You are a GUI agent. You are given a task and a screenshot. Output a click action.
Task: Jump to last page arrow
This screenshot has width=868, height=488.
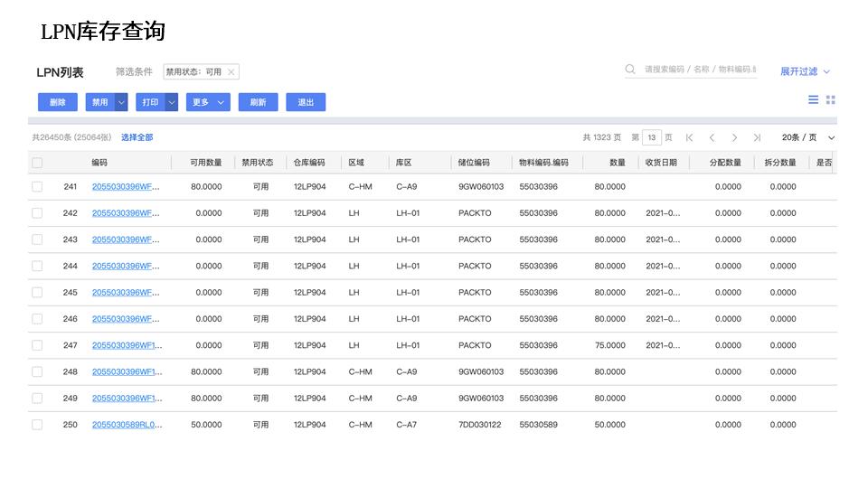[x=757, y=137]
